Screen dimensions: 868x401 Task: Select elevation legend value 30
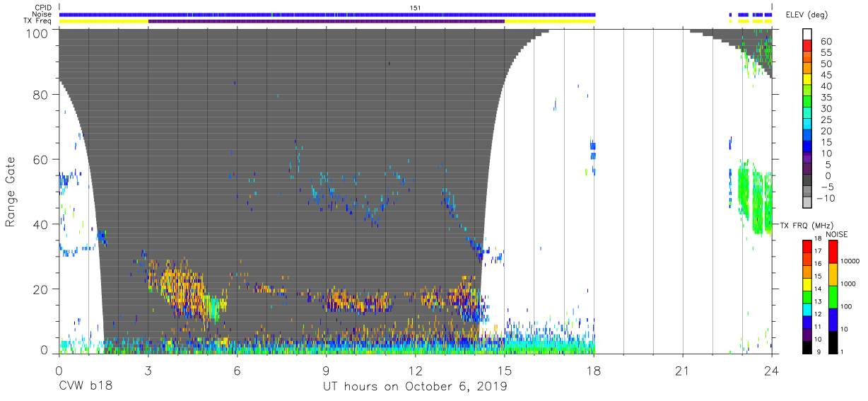[825, 108]
